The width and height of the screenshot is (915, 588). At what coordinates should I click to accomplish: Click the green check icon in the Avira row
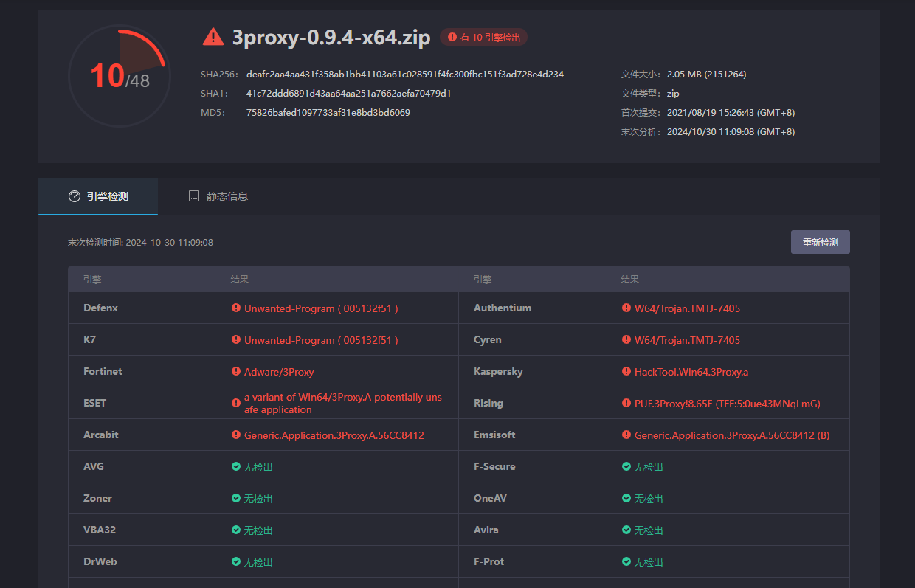[x=626, y=530]
